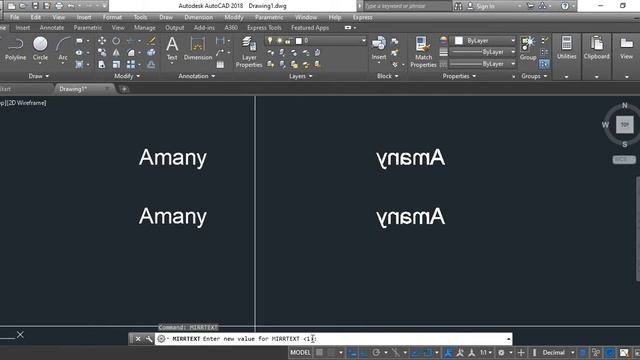Click the Fillet tool in Modify panel
Screen dimensions: 640x360
tap(131, 53)
